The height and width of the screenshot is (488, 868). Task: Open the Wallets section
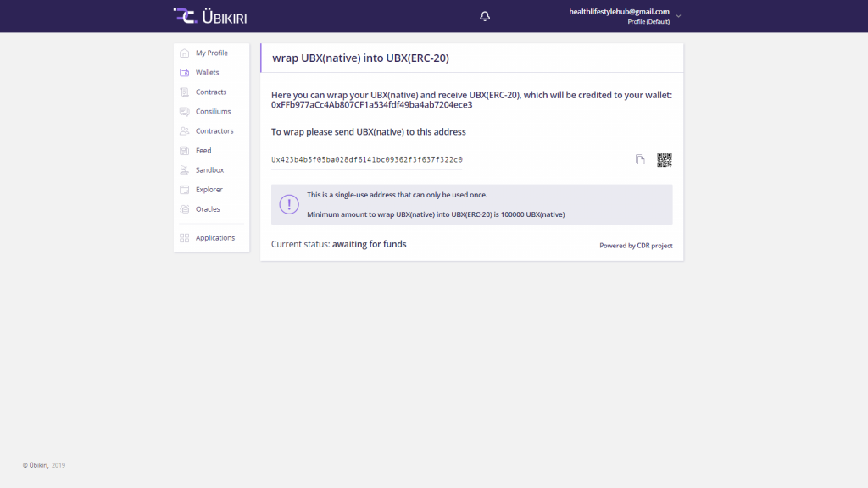click(207, 73)
